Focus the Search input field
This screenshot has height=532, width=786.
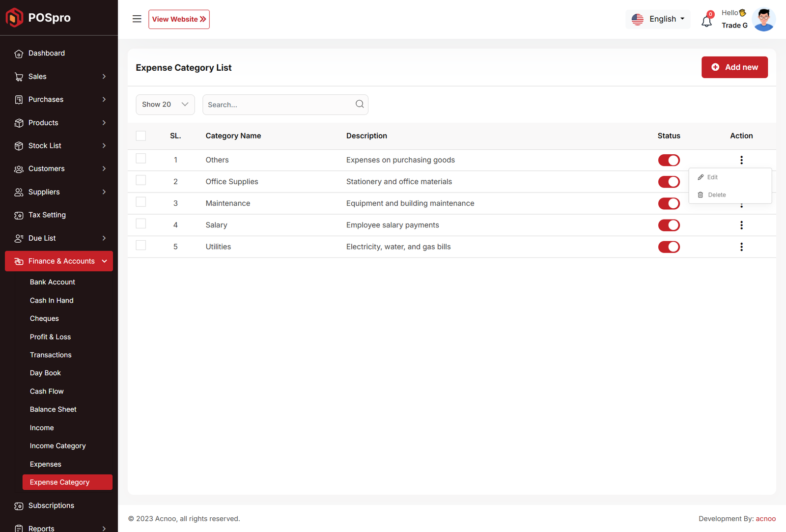point(278,105)
